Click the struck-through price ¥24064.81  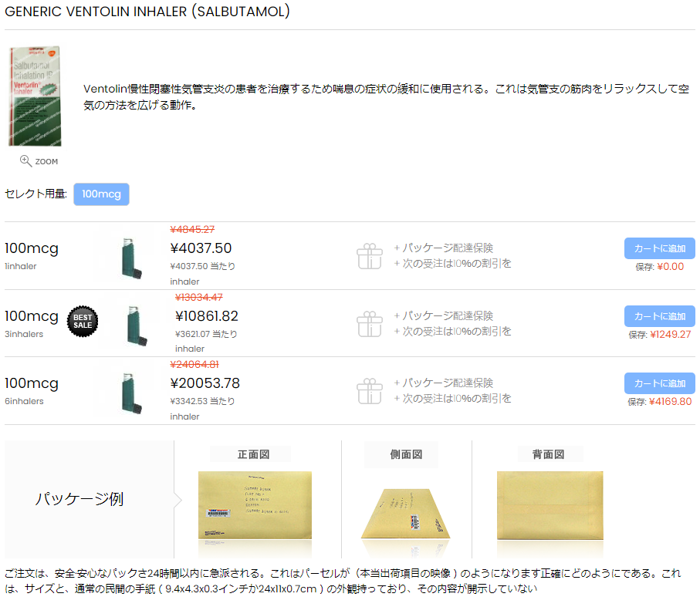point(194,364)
